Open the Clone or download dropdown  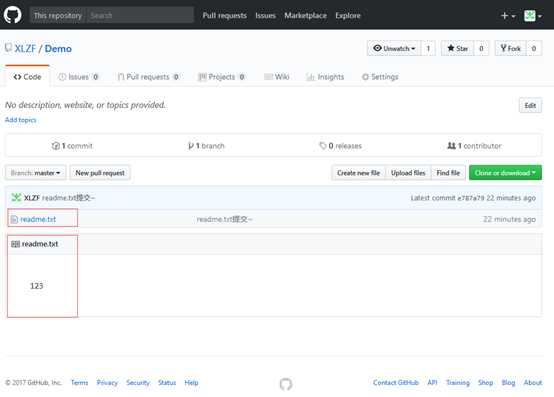505,173
